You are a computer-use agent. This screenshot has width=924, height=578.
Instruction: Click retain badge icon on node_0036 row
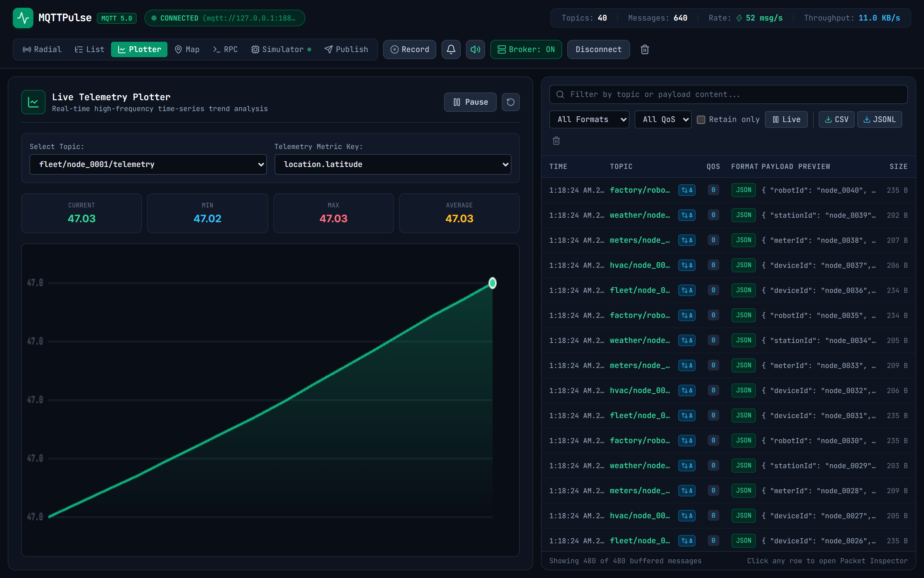(687, 291)
